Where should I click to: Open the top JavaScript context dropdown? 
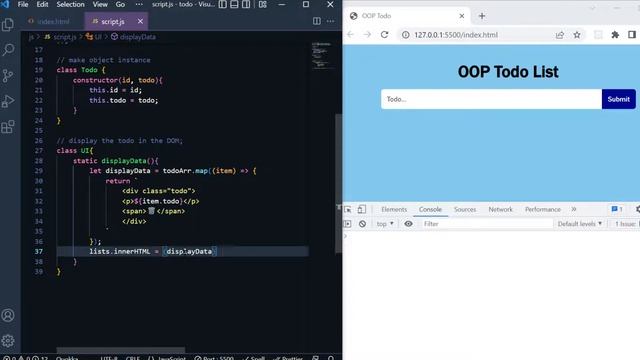point(385,224)
